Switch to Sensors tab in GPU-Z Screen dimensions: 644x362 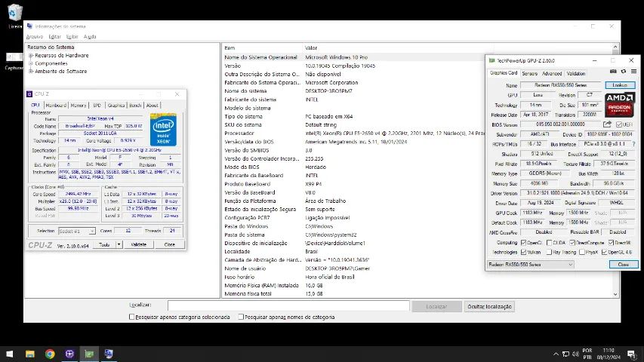529,74
